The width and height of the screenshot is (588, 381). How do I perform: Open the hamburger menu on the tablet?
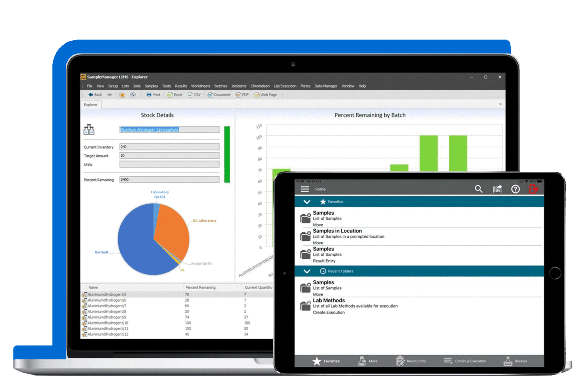305,189
